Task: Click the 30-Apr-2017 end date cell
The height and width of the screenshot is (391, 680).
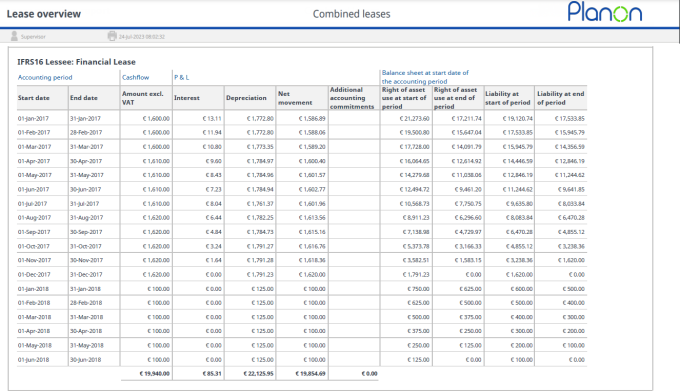Action: (x=86, y=161)
